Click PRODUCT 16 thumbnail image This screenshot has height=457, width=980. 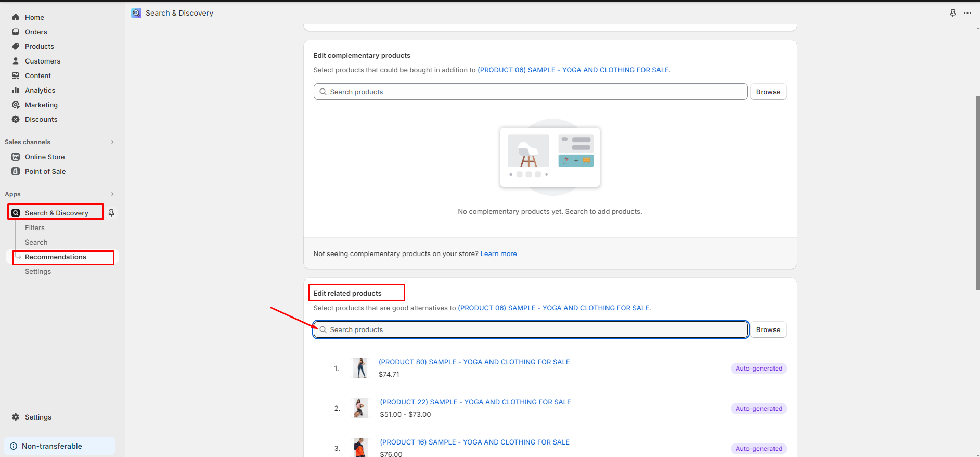pos(360,447)
